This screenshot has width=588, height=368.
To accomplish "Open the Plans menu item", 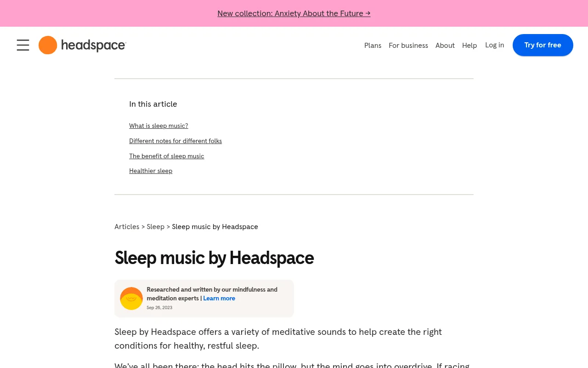I will click(x=373, y=46).
